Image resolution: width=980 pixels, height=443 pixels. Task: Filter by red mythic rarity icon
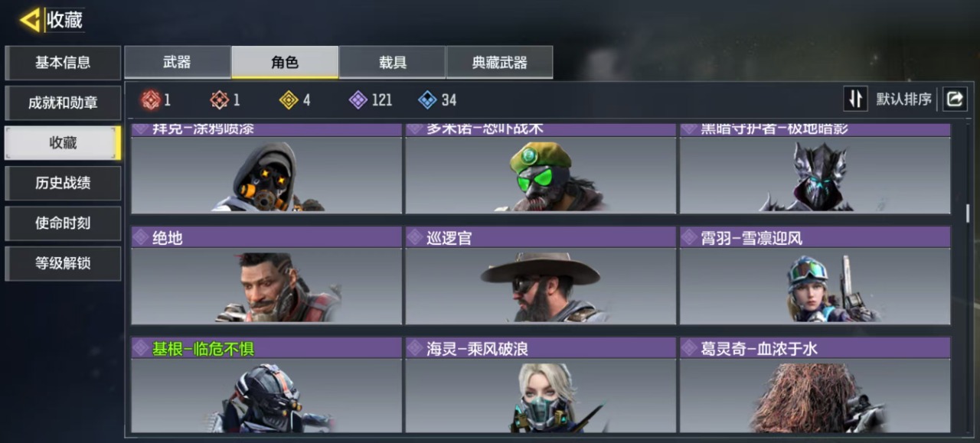(x=150, y=99)
